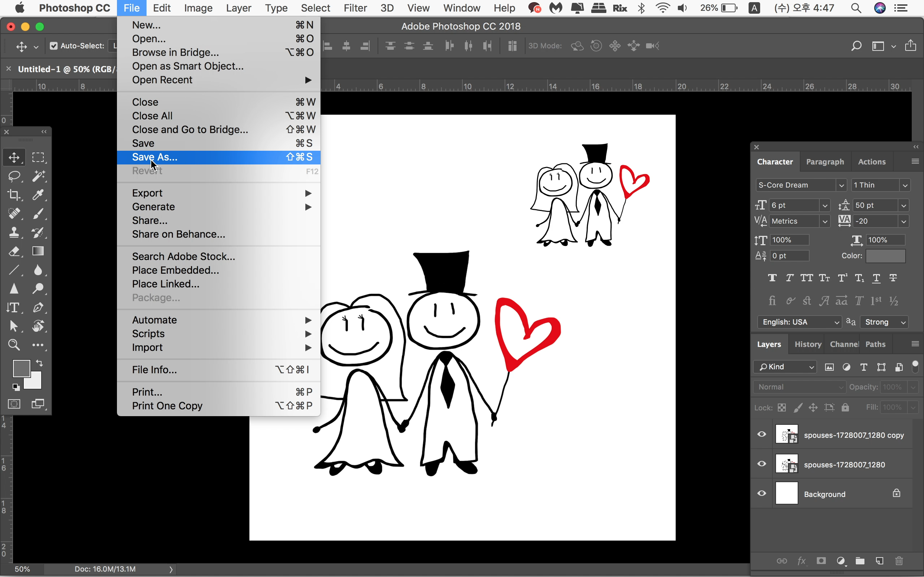
Task: Hide the spouses-1728007_1280 copy layer
Action: [762, 434]
